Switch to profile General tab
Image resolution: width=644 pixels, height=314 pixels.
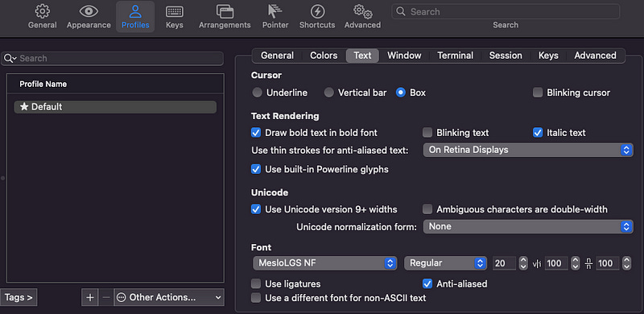(x=277, y=56)
